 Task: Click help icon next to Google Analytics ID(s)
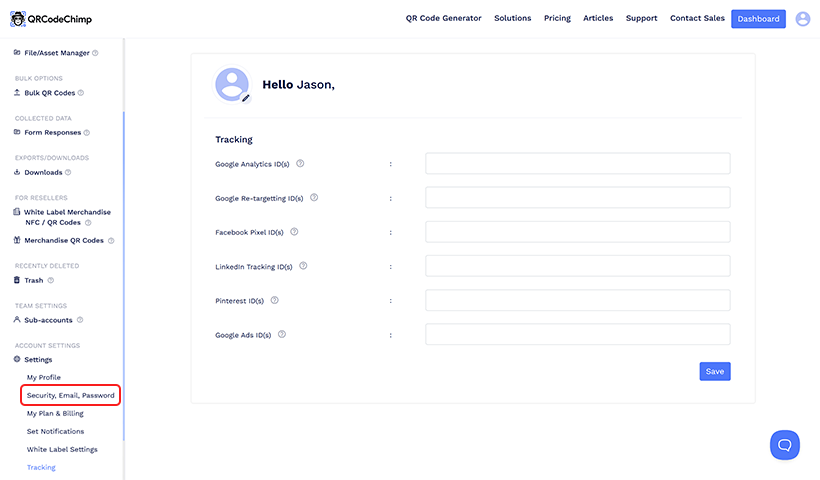pos(300,163)
